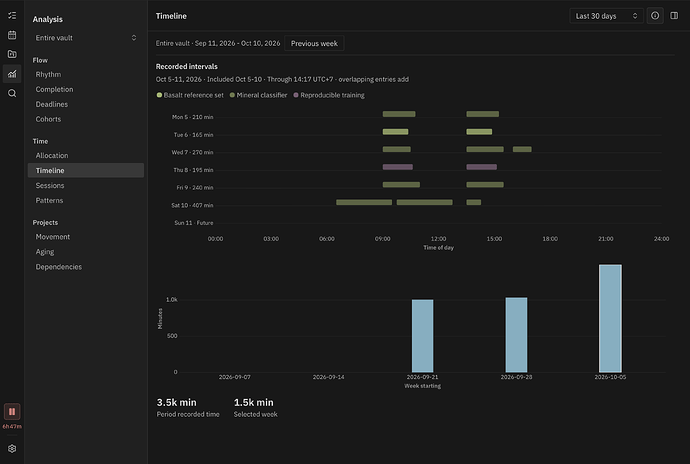The height and width of the screenshot is (464, 690).
Task: Open the Cohorts analysis page
Action: [x=86, y=119]
